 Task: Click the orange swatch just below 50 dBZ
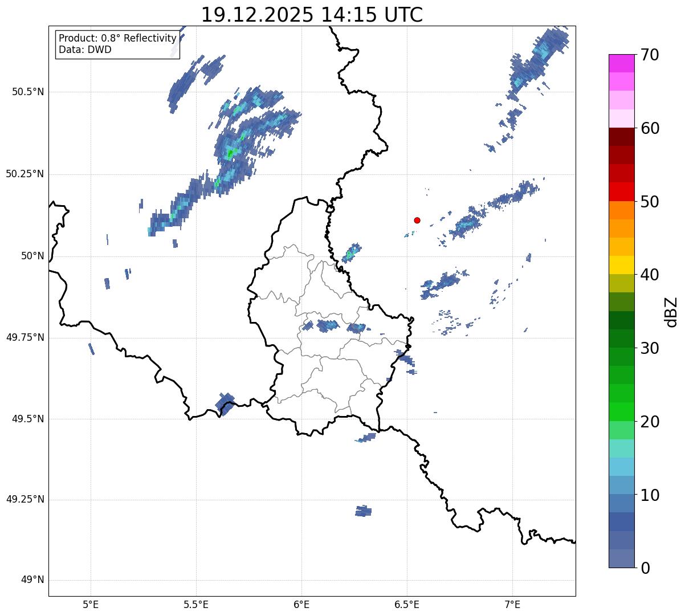(x=621, y=210)
